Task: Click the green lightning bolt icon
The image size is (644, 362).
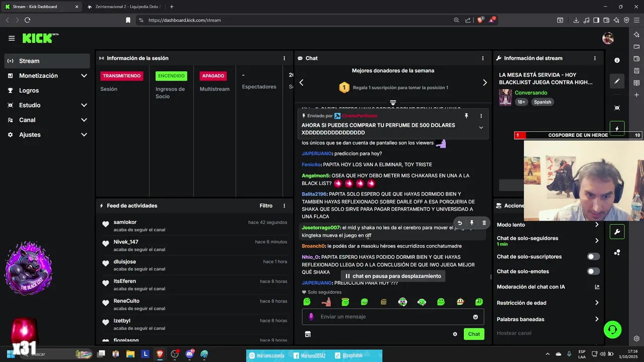Action: 617,128
